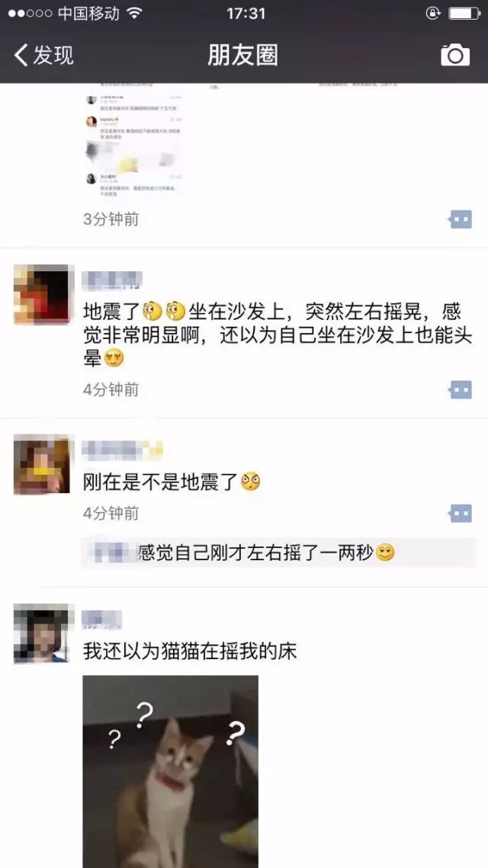
Task: Tap the rotation lock status icon
Action: point(432,13)
